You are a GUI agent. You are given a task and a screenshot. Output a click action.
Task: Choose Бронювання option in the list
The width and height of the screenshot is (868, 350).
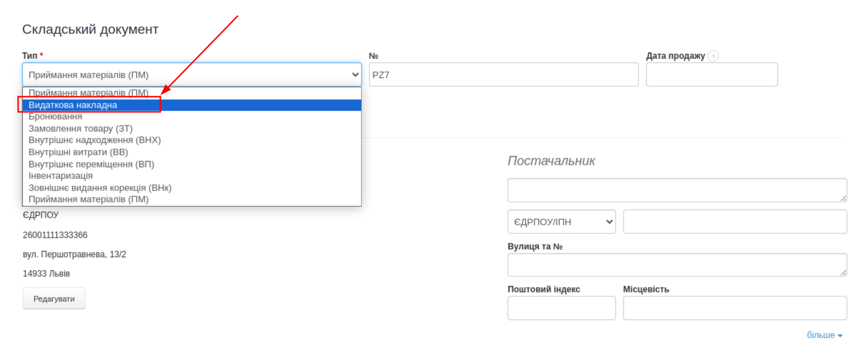coord(55,117)
